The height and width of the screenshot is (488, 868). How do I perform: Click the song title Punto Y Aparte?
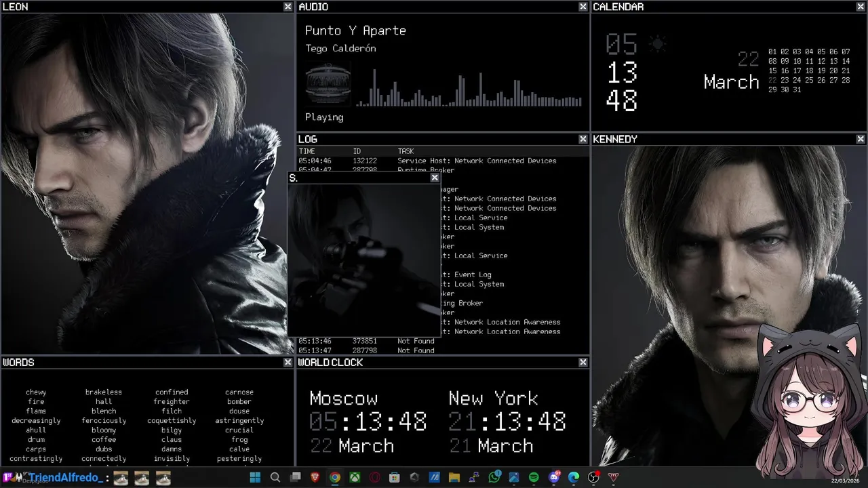click(x=355, y=30)
